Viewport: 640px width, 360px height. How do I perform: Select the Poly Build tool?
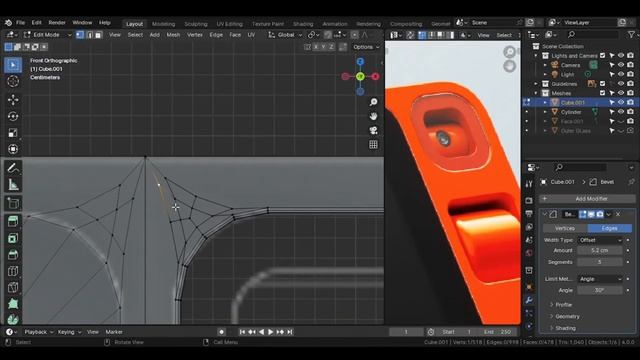tap(13, 304)
